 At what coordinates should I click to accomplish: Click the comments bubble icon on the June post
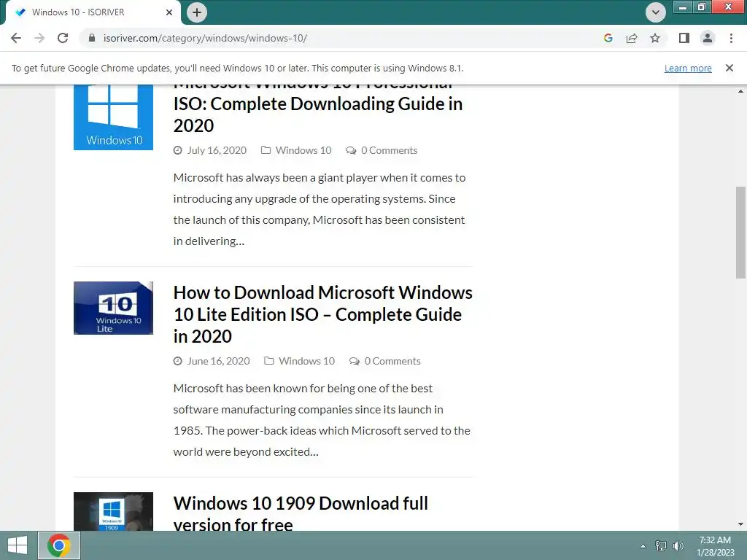click(x=355, y=361)
